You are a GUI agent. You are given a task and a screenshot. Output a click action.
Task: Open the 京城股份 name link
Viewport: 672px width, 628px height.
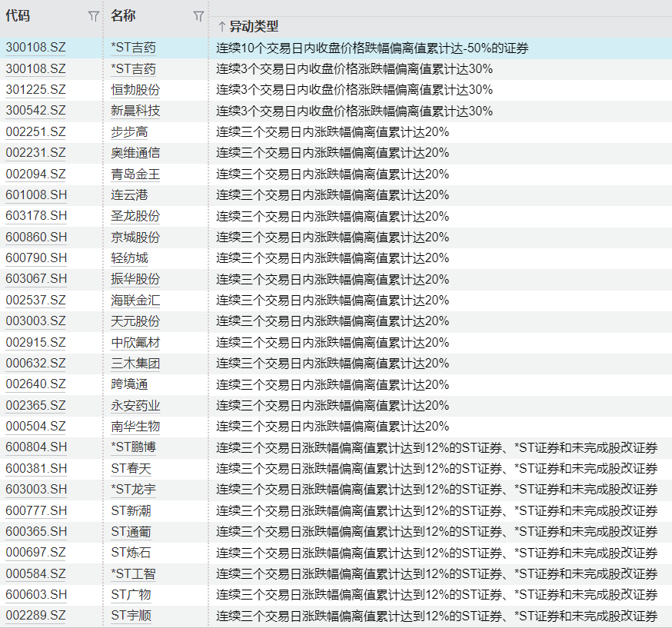(135, 237)
